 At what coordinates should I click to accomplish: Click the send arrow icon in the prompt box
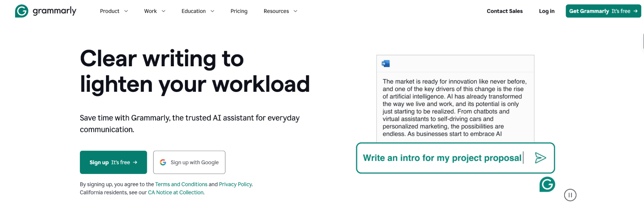(540, 158)
